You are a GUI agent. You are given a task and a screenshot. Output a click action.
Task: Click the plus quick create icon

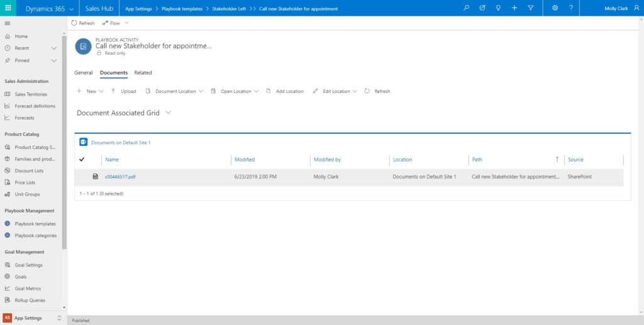point(514,8)
